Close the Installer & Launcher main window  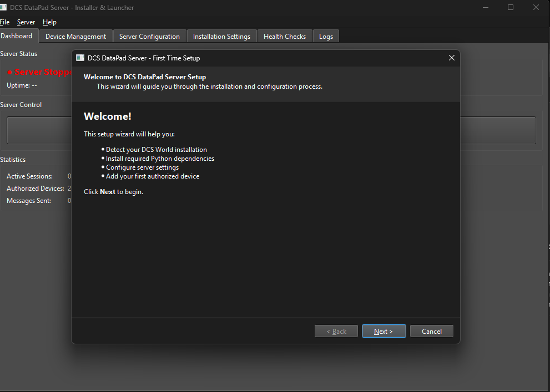[536, 7]
